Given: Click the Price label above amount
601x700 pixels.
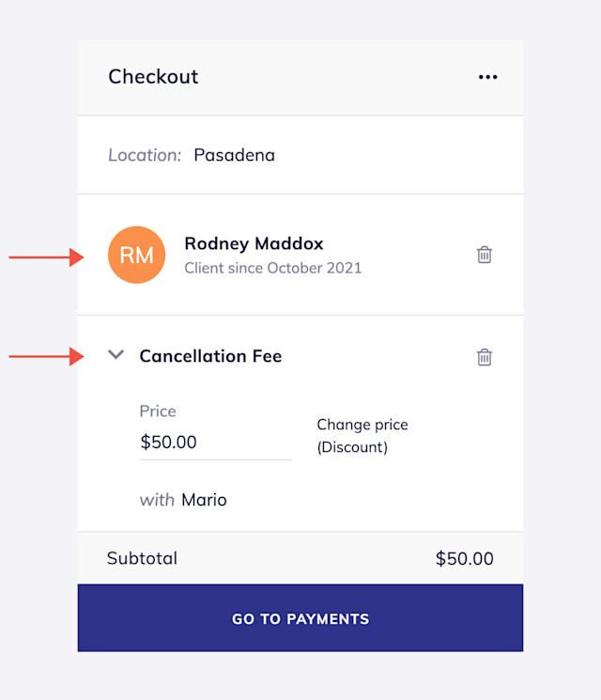Looking at the screenshot, I should (x=158, y=412).
